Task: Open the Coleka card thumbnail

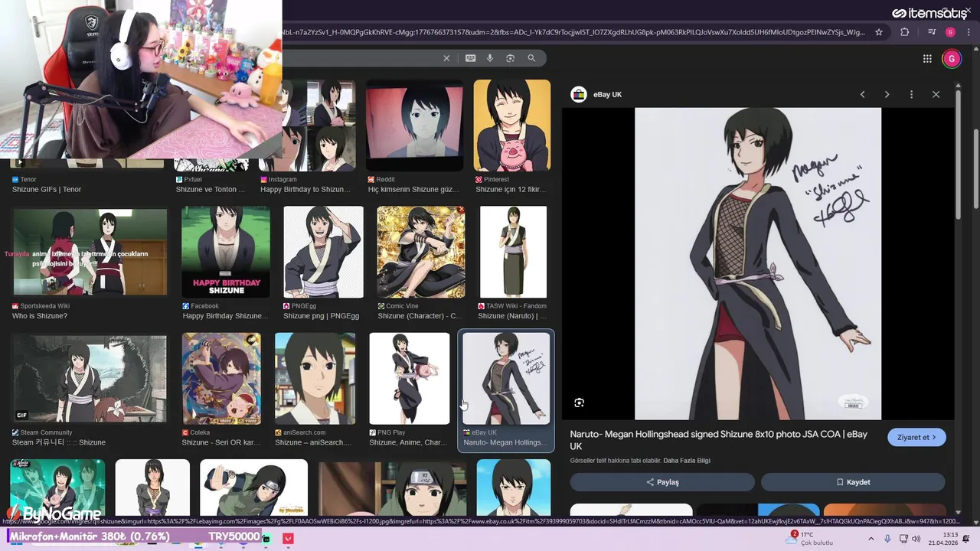Action: point(221,378)
